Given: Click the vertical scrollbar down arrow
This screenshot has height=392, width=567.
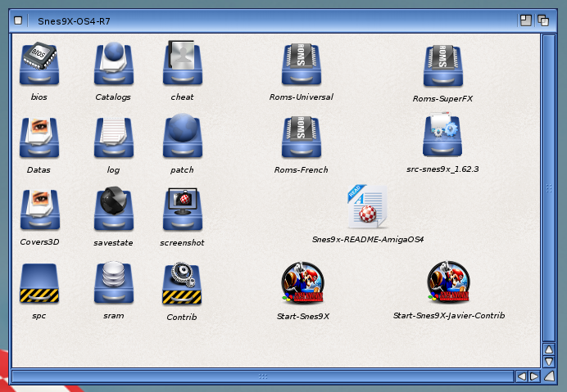Looking at the screenshot, I should (549, 362).
